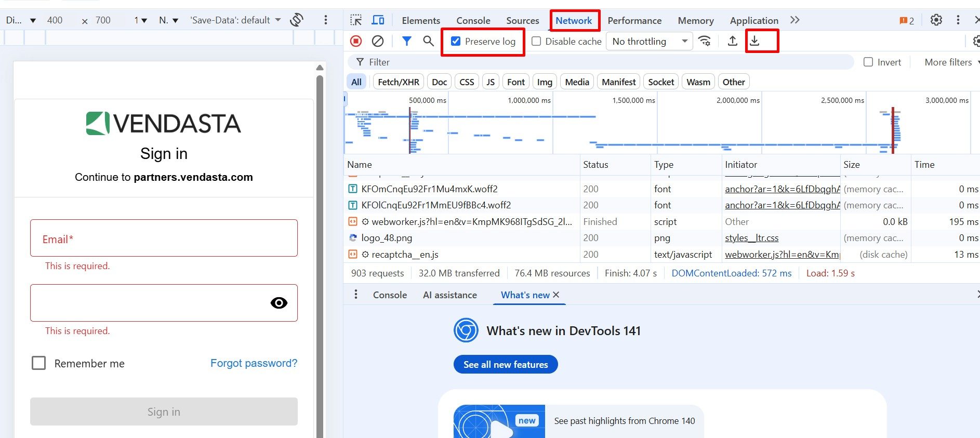This screenshot has height=438, width=980.
Task: Click the import HAR upload icon
Action: (732, 41)
